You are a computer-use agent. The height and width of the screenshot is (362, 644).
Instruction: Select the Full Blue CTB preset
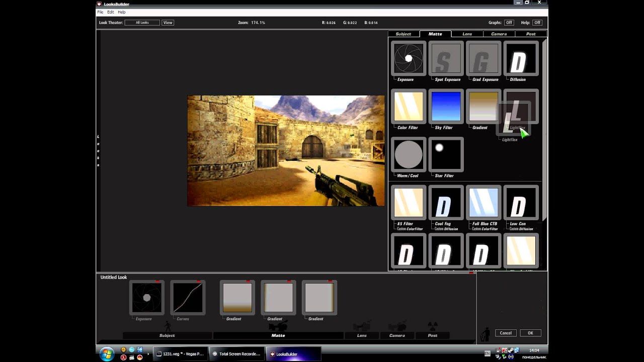(484, 203)
